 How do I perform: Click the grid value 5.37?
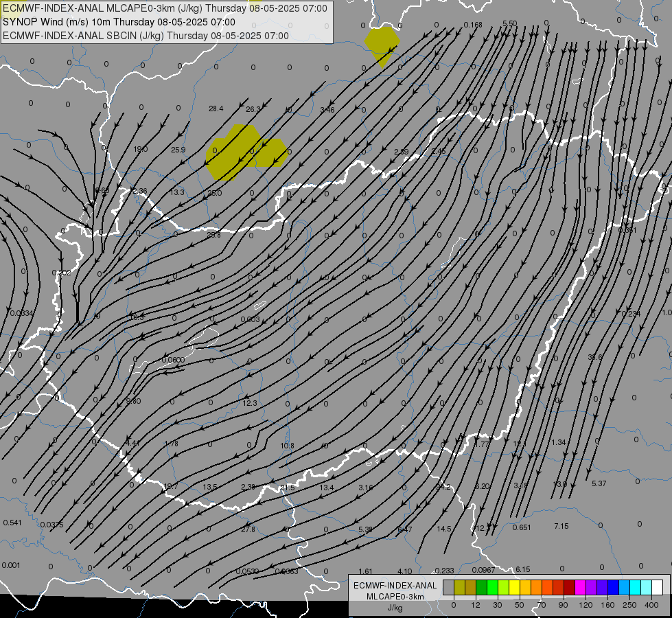[x=599, y=483]
